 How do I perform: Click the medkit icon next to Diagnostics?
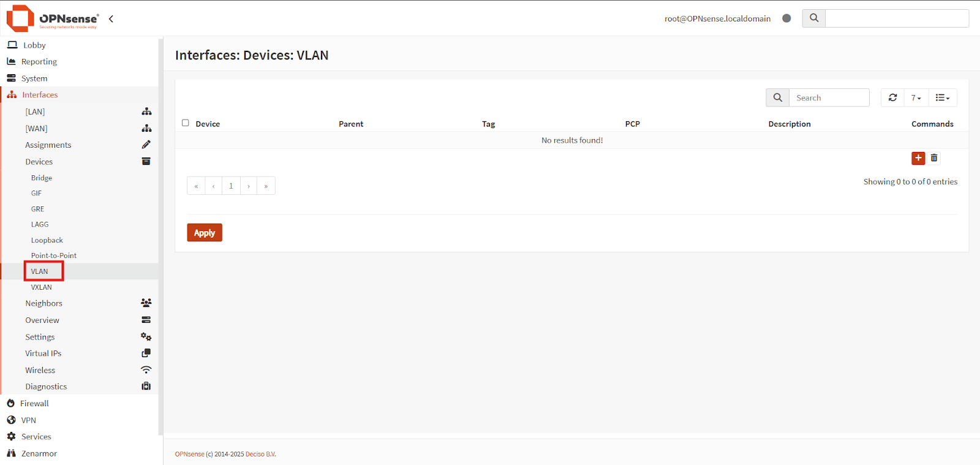146,386
